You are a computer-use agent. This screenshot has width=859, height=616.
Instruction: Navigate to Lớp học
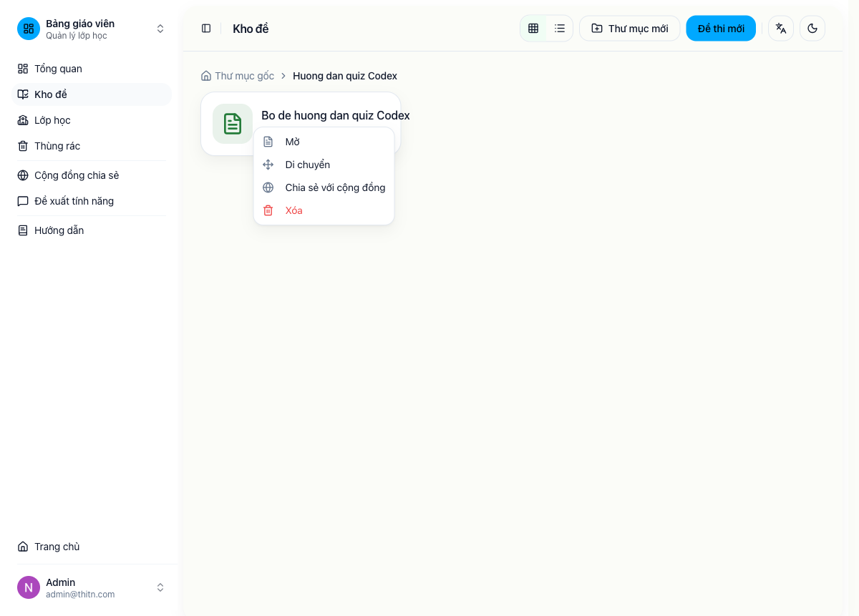92,120
